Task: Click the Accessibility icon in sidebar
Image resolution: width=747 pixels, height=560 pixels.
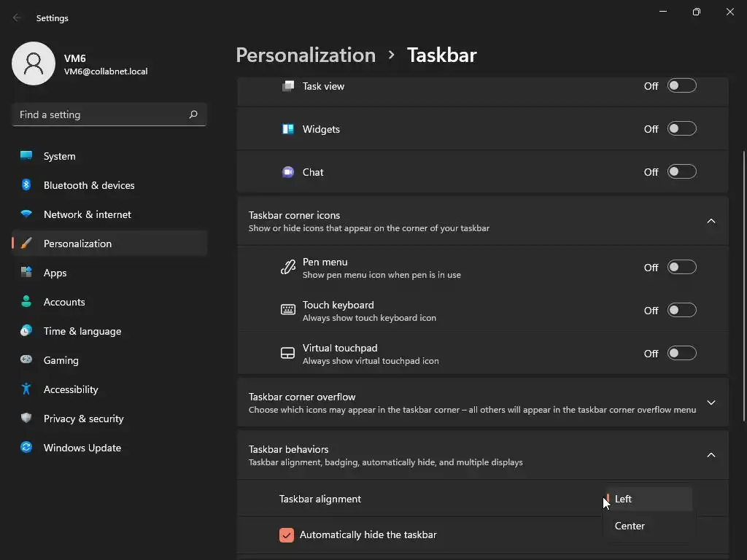Action: [x=26, y=389]
